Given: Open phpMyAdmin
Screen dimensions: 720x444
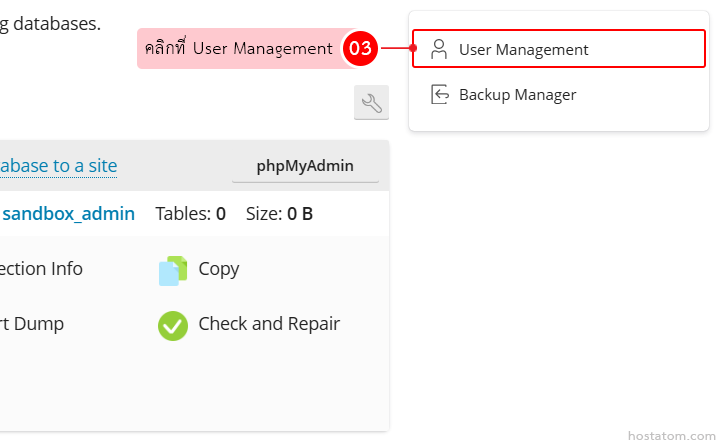Looking at the screenshot, I should pos(305,166).
